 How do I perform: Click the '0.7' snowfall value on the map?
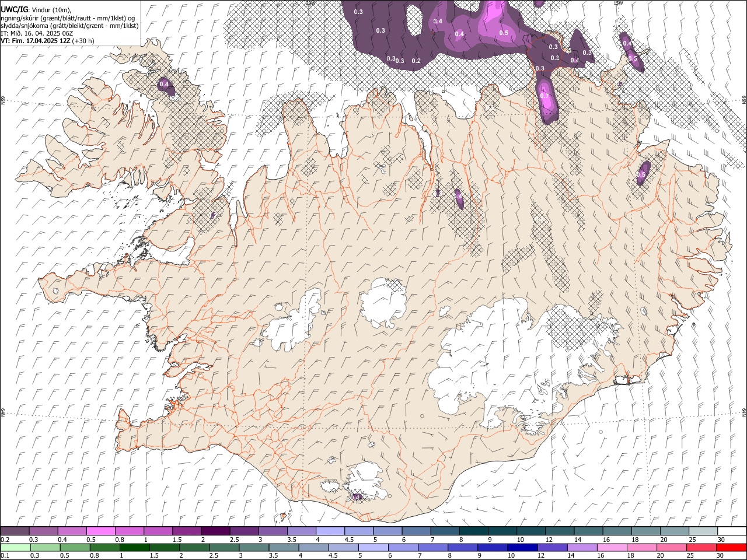coord(544,96)
